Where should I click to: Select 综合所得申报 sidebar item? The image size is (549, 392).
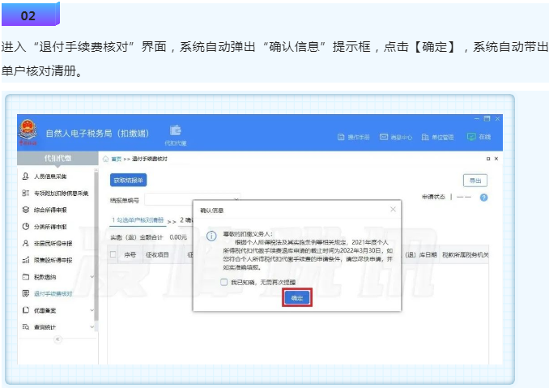click(45, 210)
